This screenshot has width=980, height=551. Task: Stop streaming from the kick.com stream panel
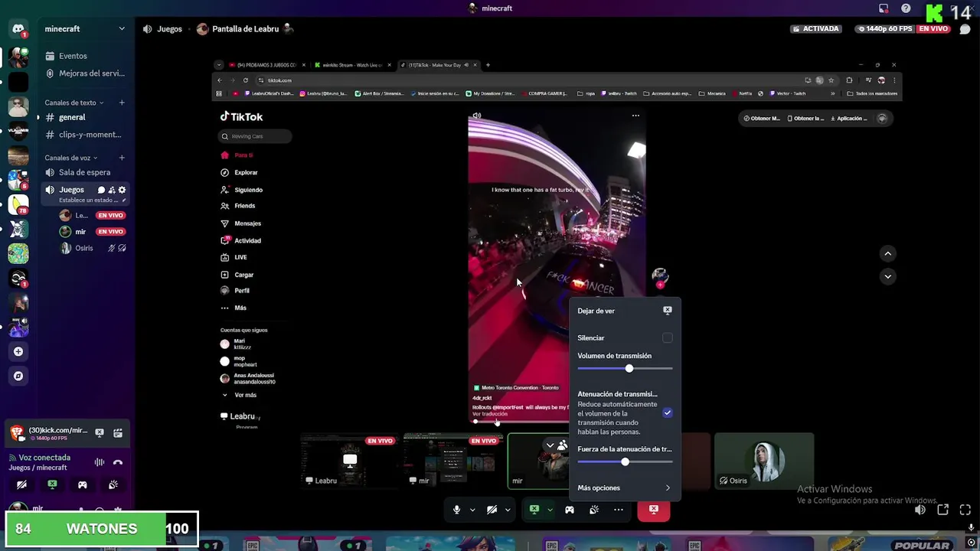point(100,433)
